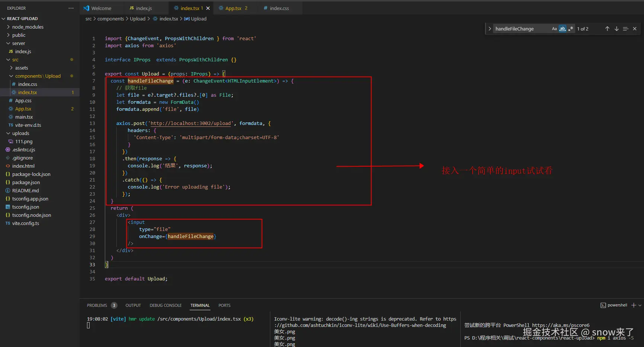
Task: Open tsconfig.json file in Explorer
Action: (26, 207)
